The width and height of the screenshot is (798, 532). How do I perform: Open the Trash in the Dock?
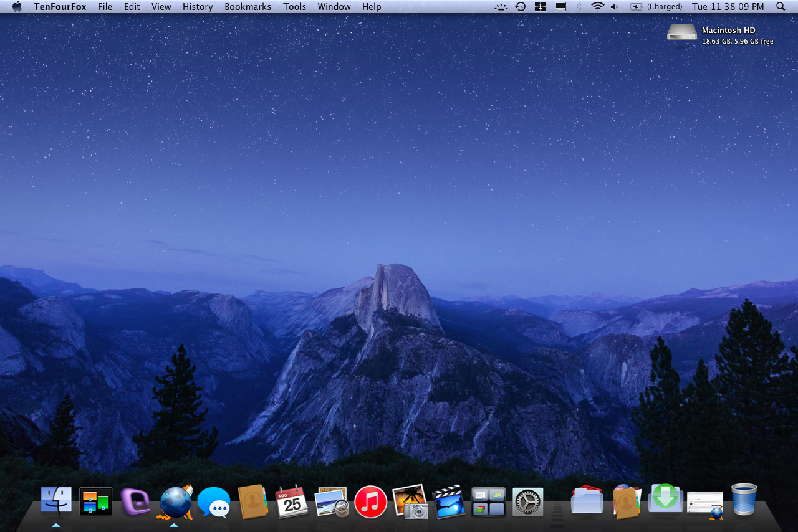[x=744, y=500]
